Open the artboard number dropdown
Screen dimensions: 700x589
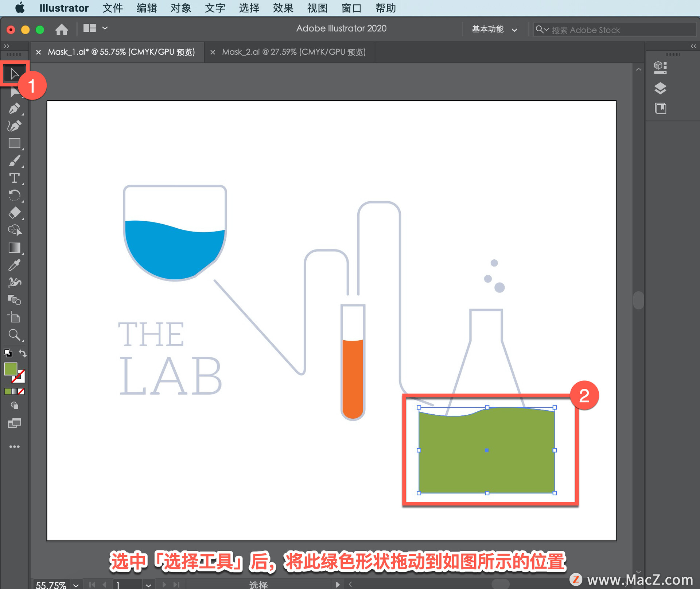(148, 585)
